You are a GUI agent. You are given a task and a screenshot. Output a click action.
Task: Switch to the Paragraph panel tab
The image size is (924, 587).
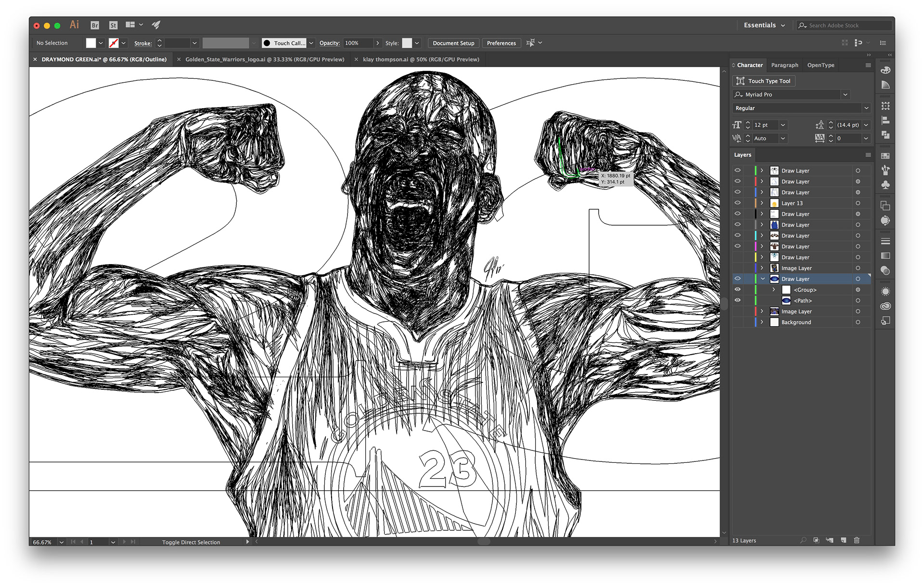[784, 65]
